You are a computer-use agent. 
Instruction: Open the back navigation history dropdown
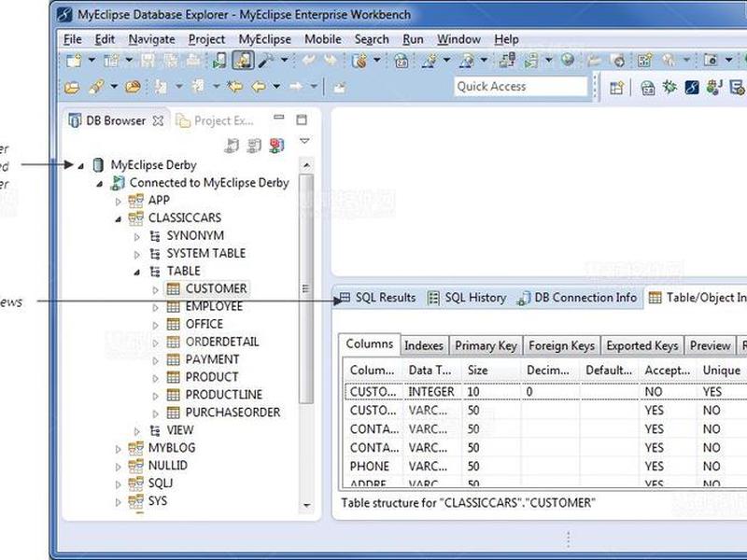click(276, 87)
